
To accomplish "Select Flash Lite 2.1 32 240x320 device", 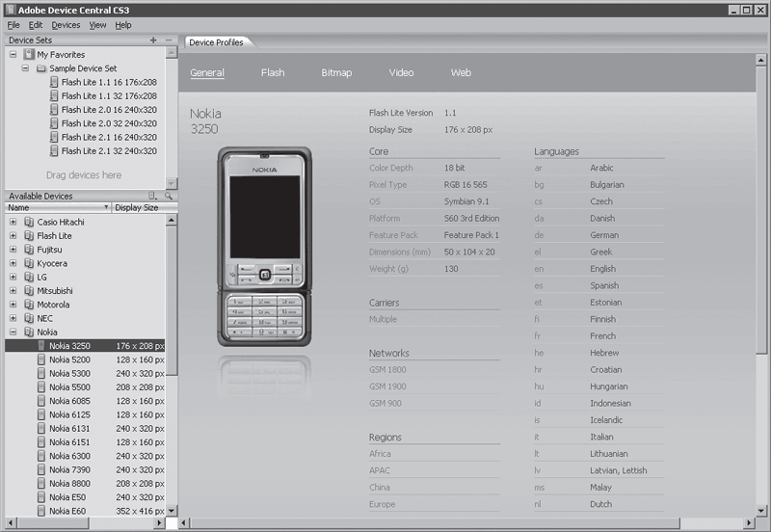I will tap(104, 151).
